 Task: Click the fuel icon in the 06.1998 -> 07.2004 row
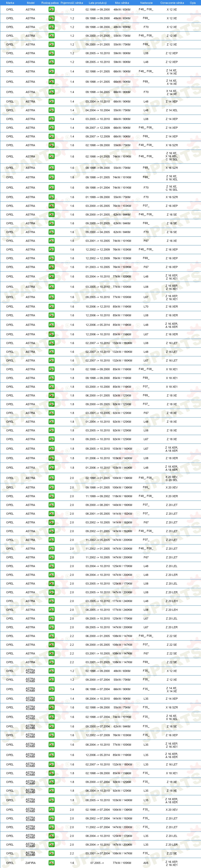(x=52, y=689)
